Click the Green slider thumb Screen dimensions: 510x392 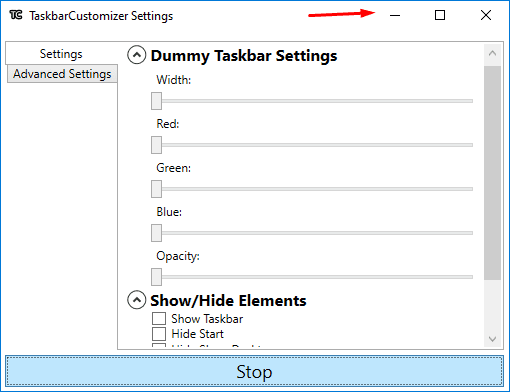156,189
